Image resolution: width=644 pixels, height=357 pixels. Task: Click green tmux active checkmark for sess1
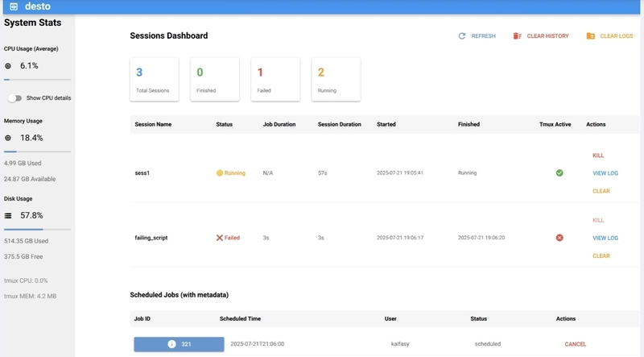(x=559, y=173)
